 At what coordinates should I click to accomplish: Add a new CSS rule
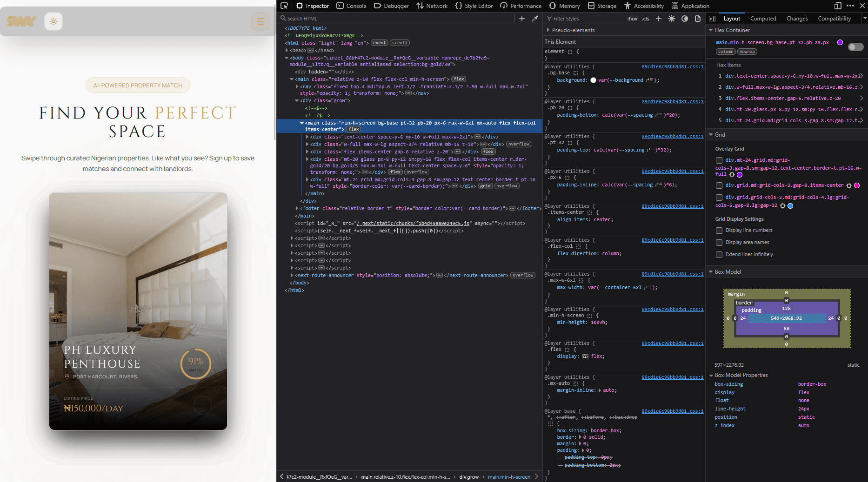click(659, 19)
